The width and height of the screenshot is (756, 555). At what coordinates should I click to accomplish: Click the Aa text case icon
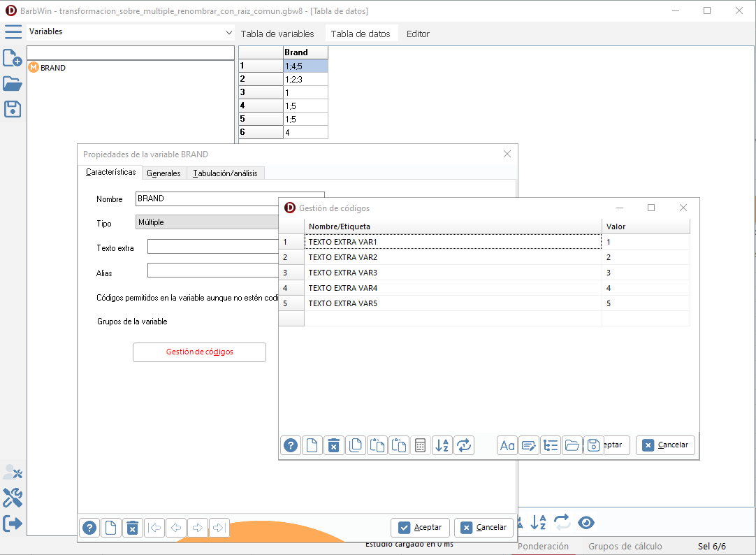click(x=508, y=445)
